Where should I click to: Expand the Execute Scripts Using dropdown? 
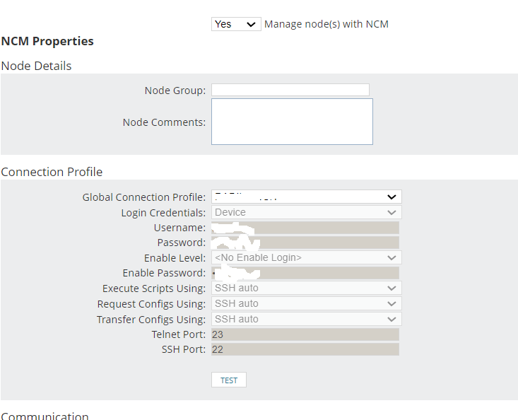point(306,288)
